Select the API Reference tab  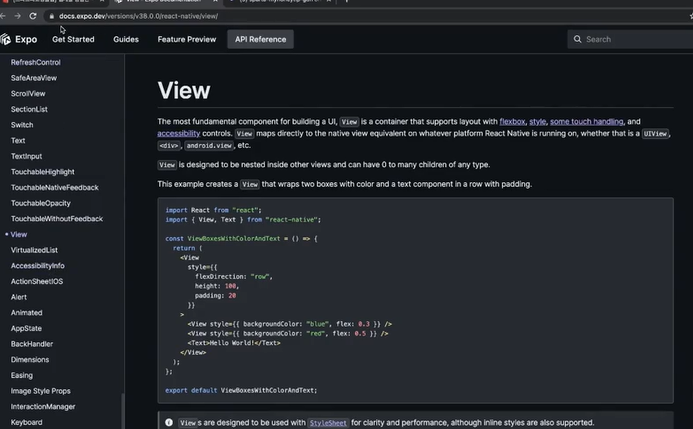260,39
